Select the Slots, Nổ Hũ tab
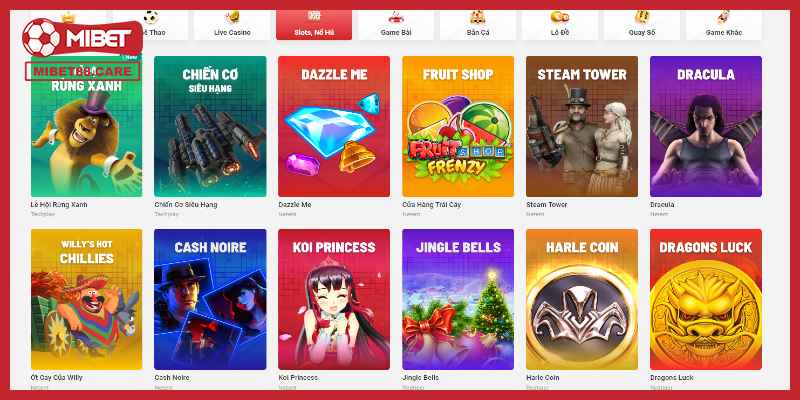The image size is (800, 400). click(x=314, y=25)
